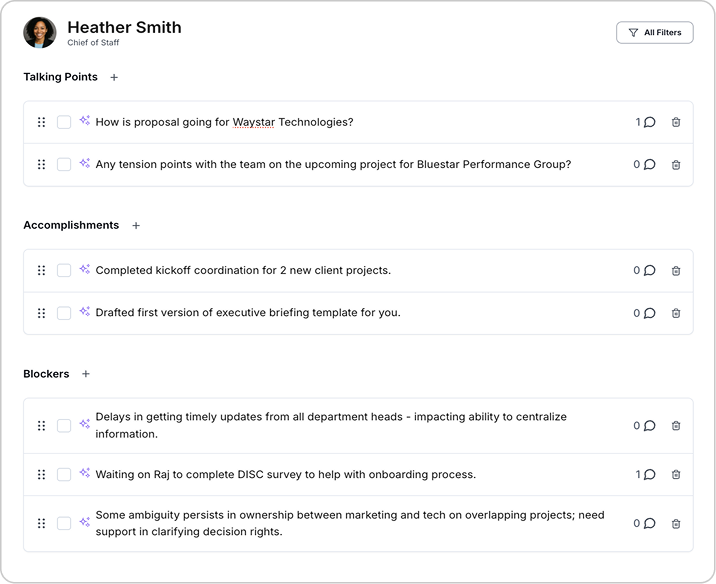Open Heather Smith's name link

124,27
